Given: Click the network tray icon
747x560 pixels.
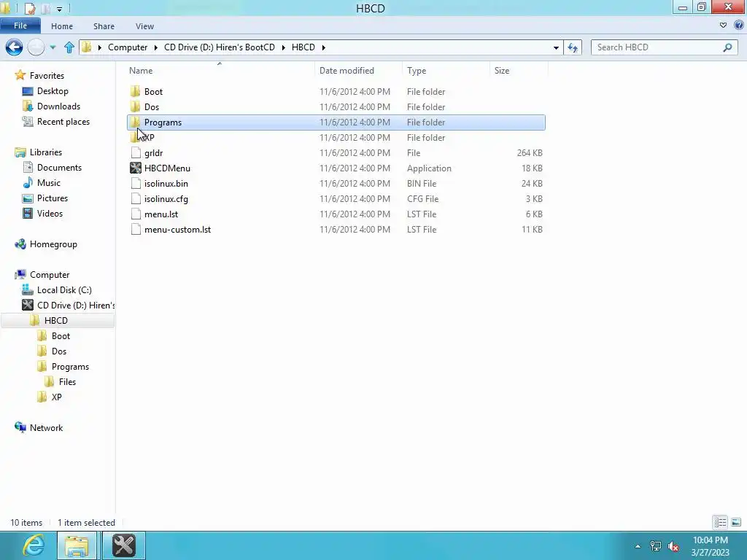Looking at the screenshot, I should point(656,546).
